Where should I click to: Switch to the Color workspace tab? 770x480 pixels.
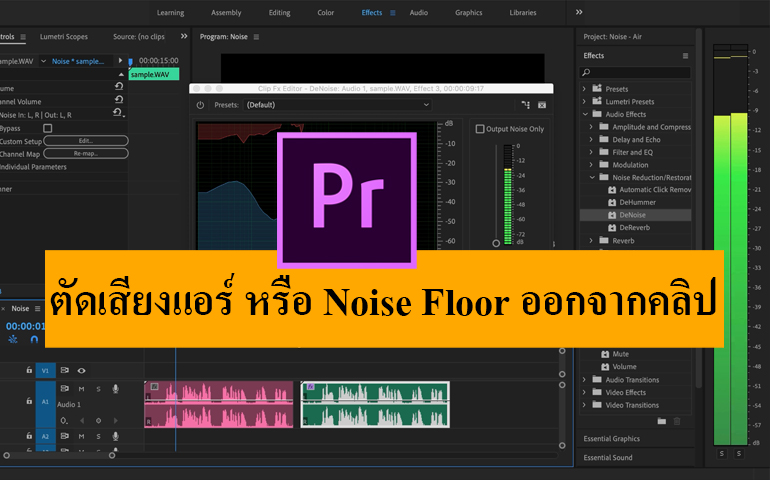pos(325,13)
